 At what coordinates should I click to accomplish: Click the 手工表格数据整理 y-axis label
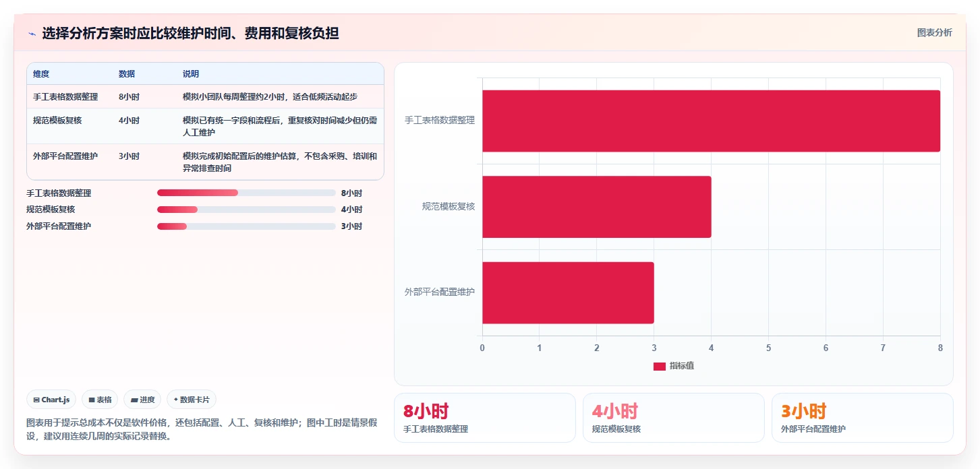tap(440, 121)
